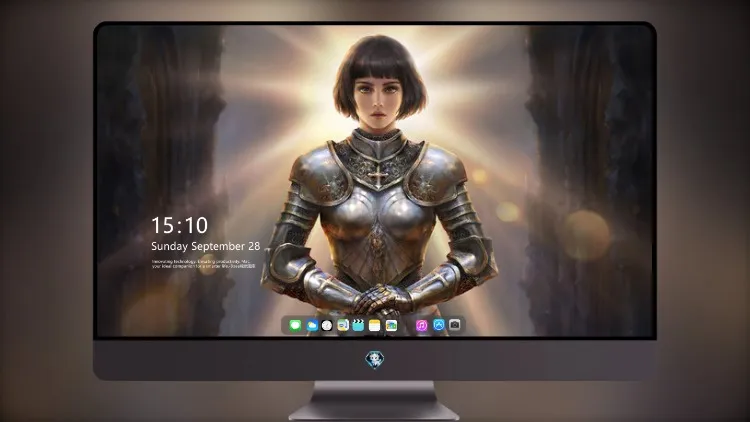Open the Maps app in dock
The height and width of the screenshot is (422, 750).
pos(343,325)
